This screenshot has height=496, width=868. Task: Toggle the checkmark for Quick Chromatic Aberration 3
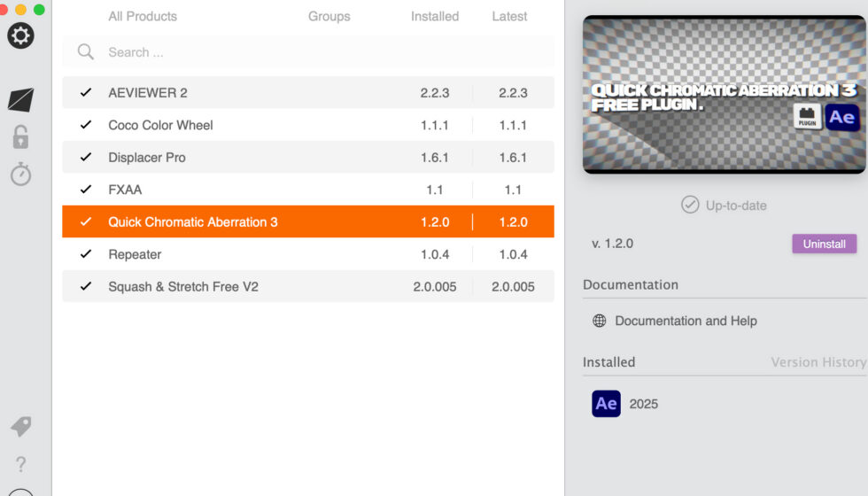(x=86, y=222)
